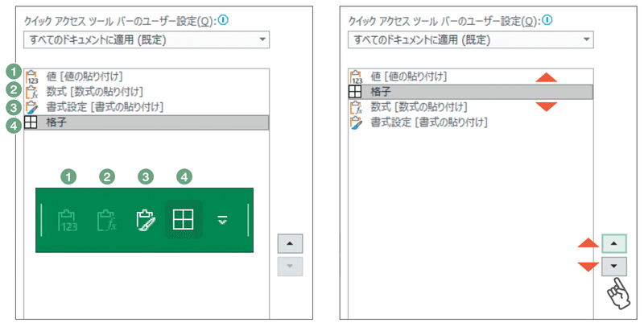Click the grid icon beside 格子 in right list
This screenshot has height=327, width=644.
click(x=355, y=92)
